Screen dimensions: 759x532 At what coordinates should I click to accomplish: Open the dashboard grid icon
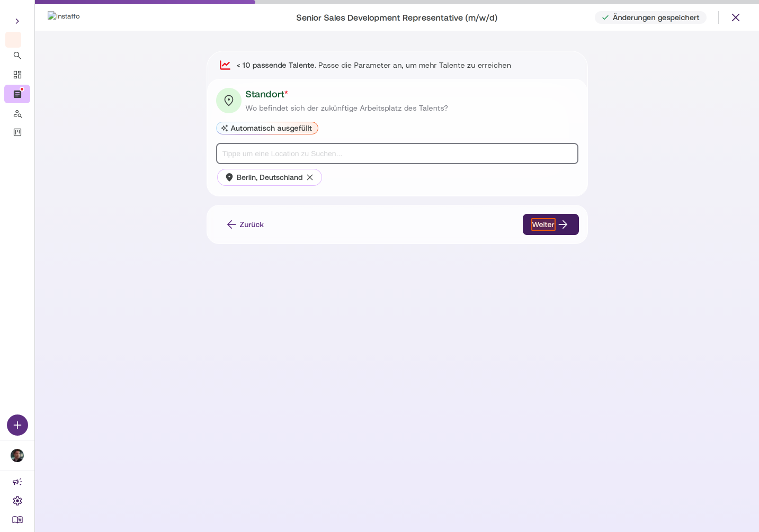(x=17, y=75)
